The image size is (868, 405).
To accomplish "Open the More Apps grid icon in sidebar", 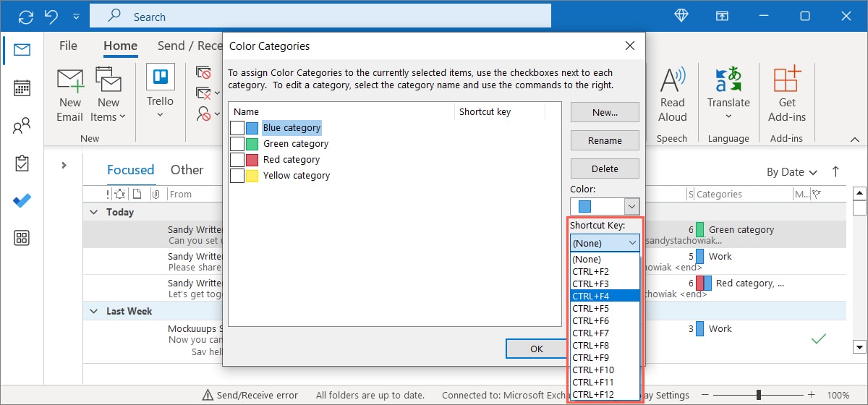I will [22, 239].
